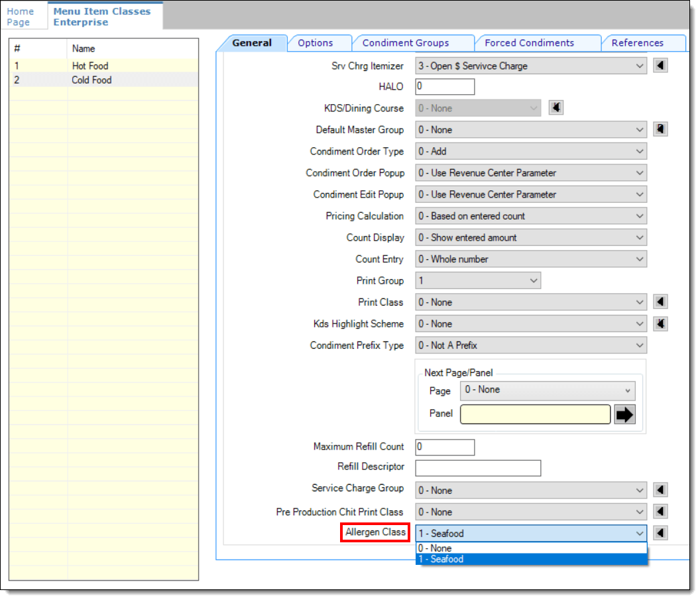This screenshot has height=600, width=700.
Task: Open Pre Production Chit Print Class dropdown
Action: tap(531, 512)
